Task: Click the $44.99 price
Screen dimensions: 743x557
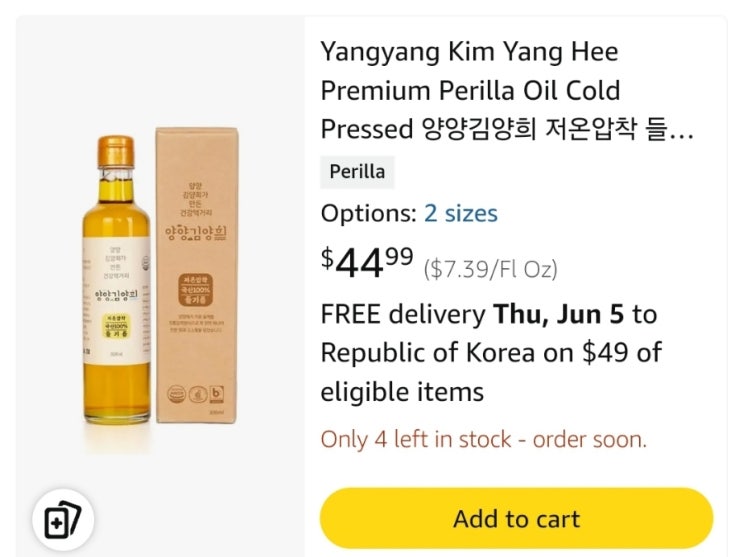Action: (366, 263)
